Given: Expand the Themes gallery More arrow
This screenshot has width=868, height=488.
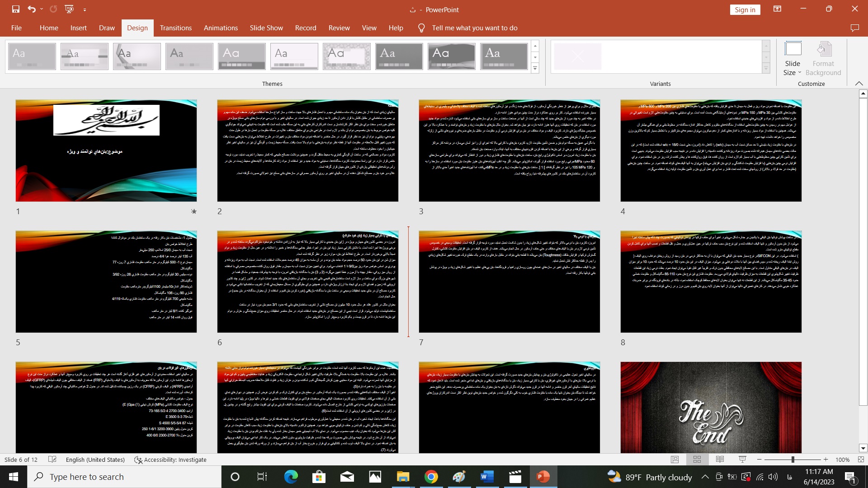Looking at the screenshot, I should coord(535,68).
